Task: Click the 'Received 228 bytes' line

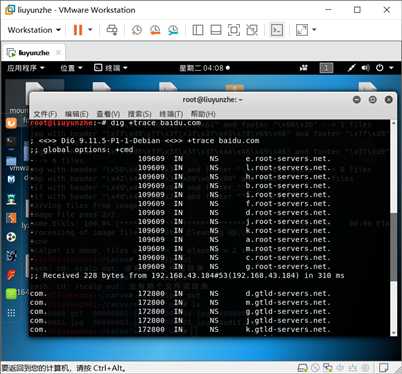Action: [187, 276]
